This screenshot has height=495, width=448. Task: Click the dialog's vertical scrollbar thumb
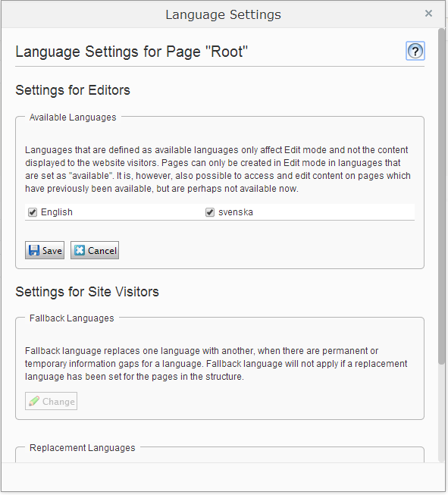point(441,196)
